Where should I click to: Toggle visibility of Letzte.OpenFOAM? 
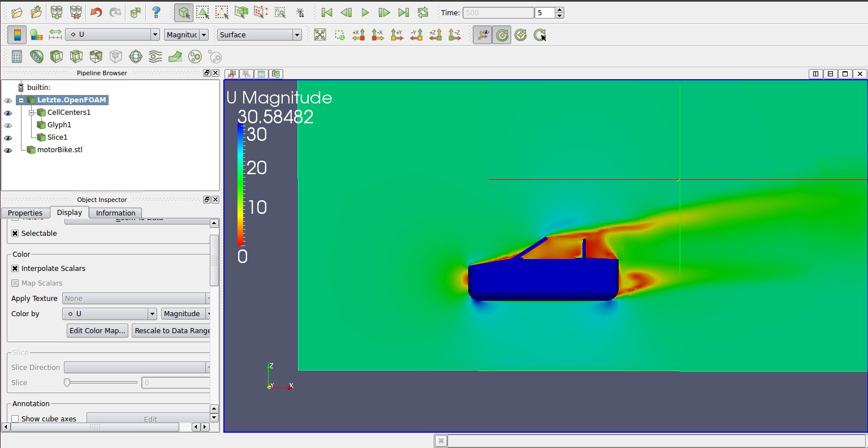pos(8,101)
